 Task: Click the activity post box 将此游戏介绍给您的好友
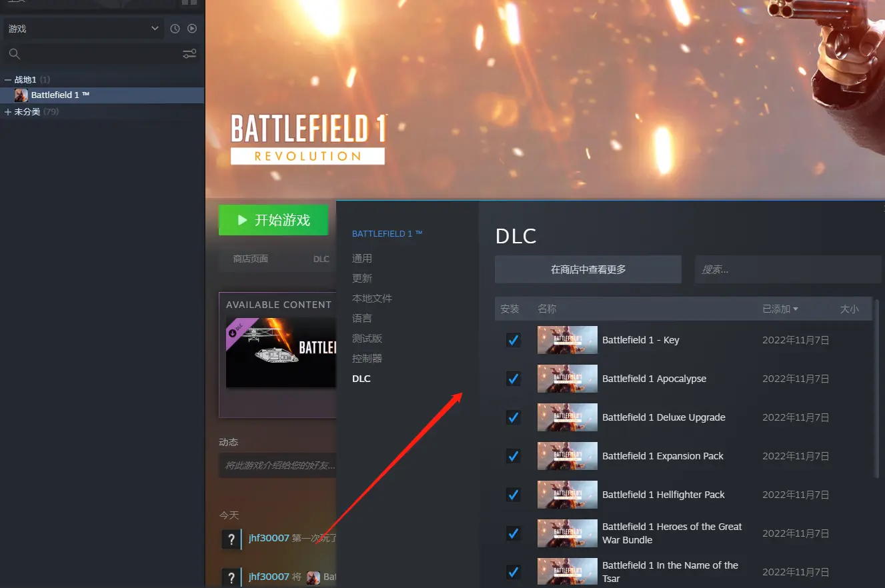[277, 465]
